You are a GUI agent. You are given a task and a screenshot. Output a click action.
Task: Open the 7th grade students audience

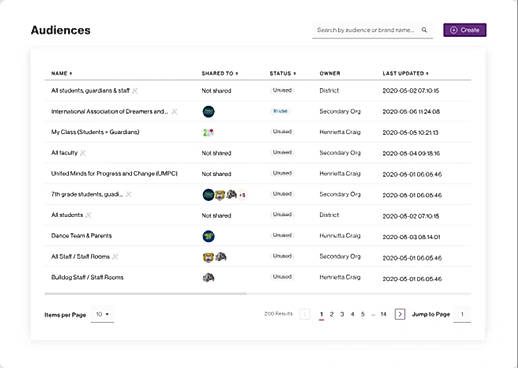coord(87,194)
